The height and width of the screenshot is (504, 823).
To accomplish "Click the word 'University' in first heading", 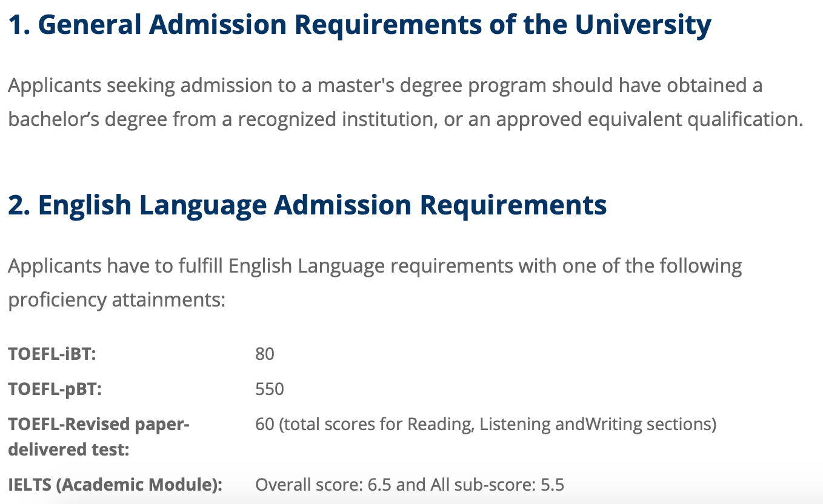I will point(643,25).
